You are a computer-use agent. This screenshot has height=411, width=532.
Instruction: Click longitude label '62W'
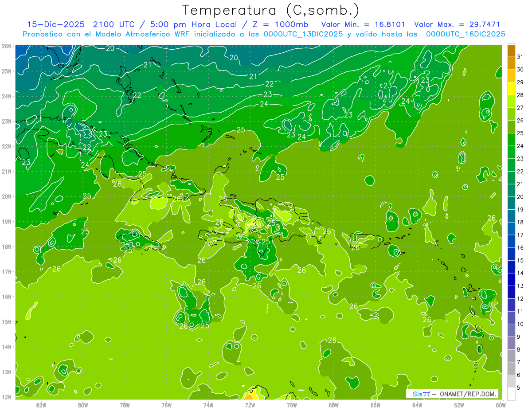[x=459, y=405]
